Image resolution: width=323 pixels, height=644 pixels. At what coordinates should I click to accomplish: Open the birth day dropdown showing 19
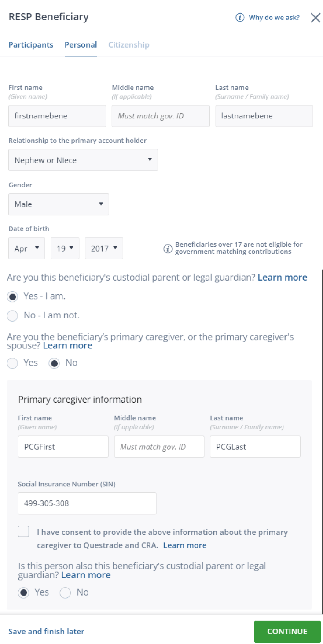[65, 248]
